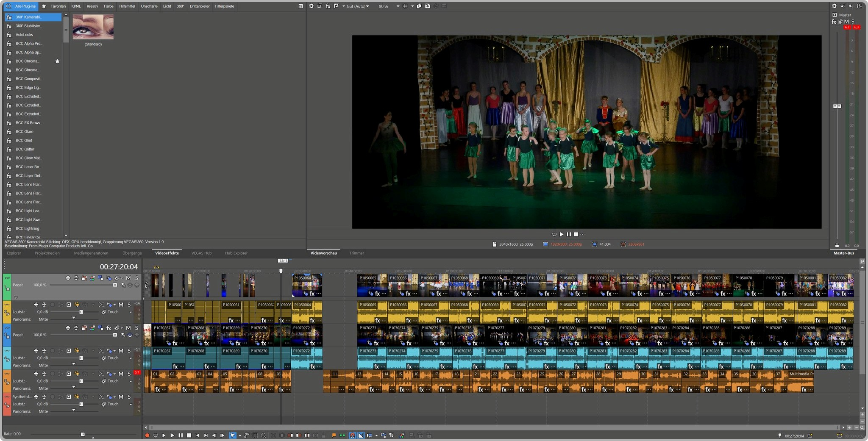Toggle snapping magnet in timeline toolbar

[x=352, y=435]
